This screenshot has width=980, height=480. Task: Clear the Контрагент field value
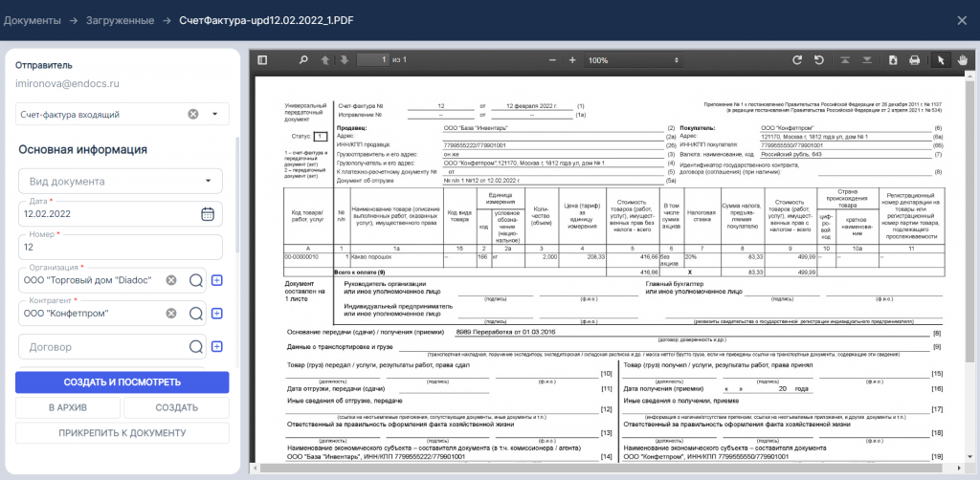tap(170, 314)
